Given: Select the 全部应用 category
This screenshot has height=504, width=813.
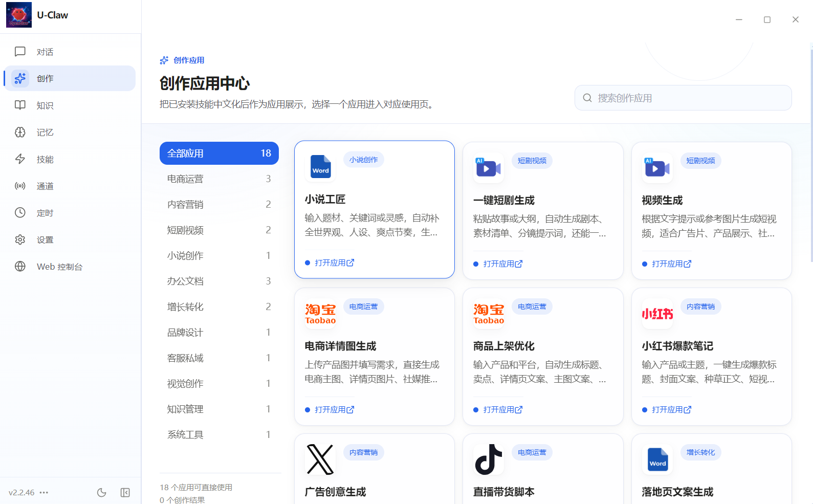Looking at the screenshot, I should pos(219,153).
